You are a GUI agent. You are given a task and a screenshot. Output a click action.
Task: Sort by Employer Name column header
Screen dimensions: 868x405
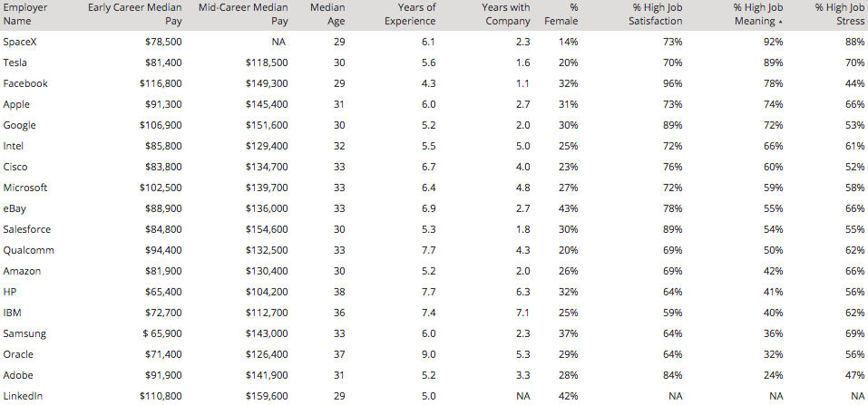(x=25, y=14)
